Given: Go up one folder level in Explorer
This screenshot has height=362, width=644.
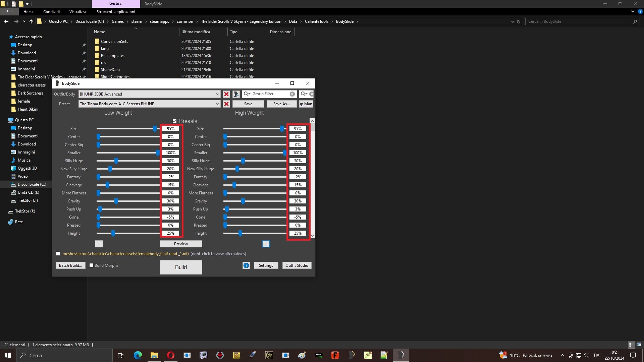Looking at the screenshot, I should (31, 21).
